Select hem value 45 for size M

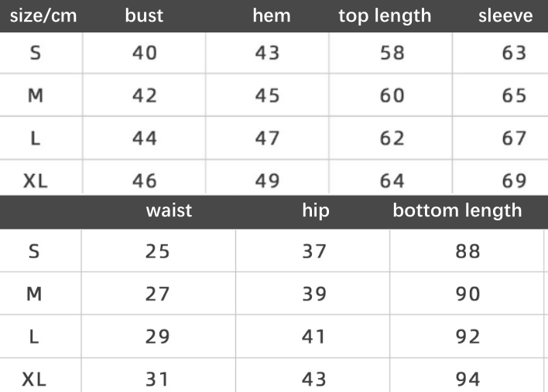[267, 96]
